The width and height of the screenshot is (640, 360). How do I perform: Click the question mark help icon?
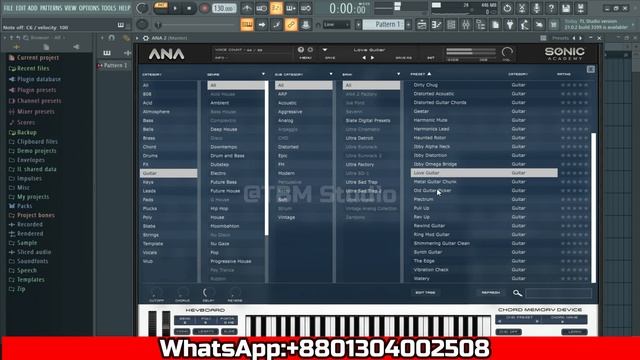pos(551,8)
